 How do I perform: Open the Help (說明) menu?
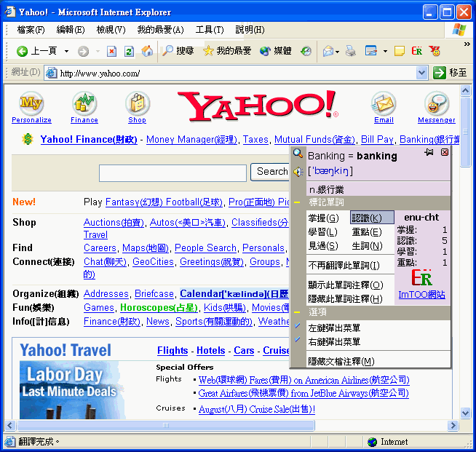pos(250,30)
